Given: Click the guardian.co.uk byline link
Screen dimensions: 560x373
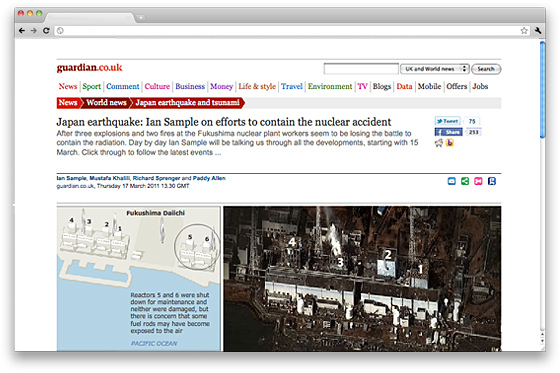Looking at the screenshot, I should pos(75,186).
